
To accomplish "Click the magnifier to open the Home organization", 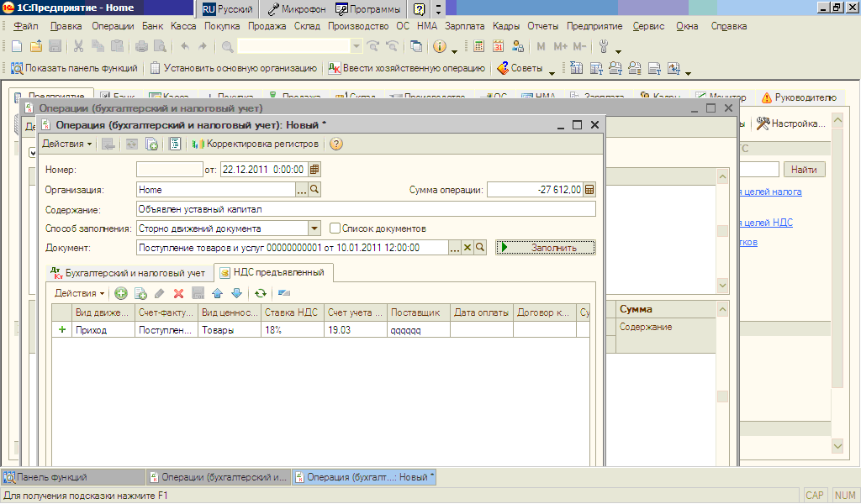I will 314,190.
